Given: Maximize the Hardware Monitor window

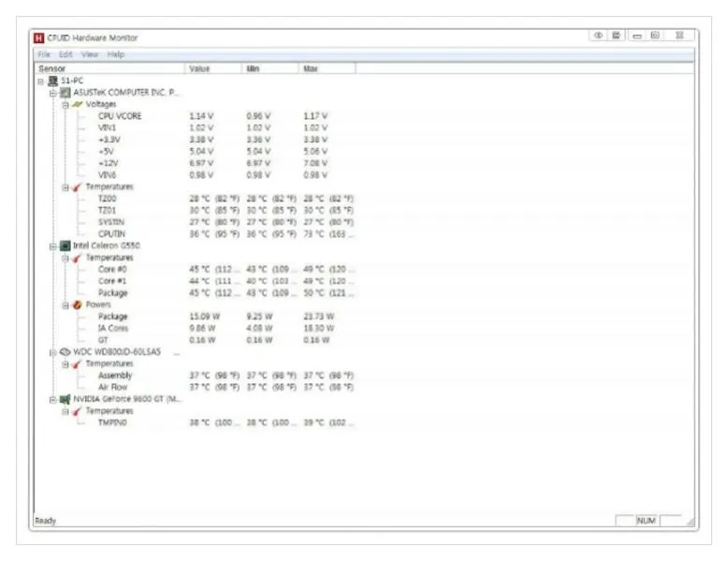Looking at the screenshot, I should (x=655, y=36).
